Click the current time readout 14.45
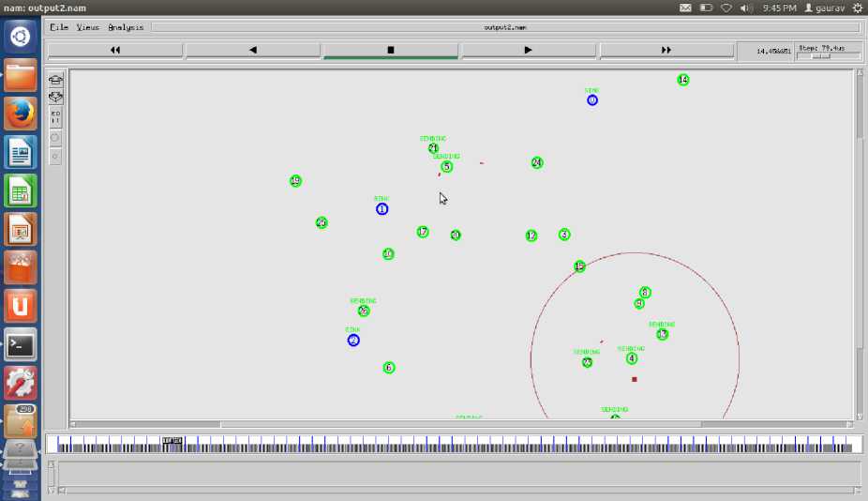868x501 pixels. [773, 51]
